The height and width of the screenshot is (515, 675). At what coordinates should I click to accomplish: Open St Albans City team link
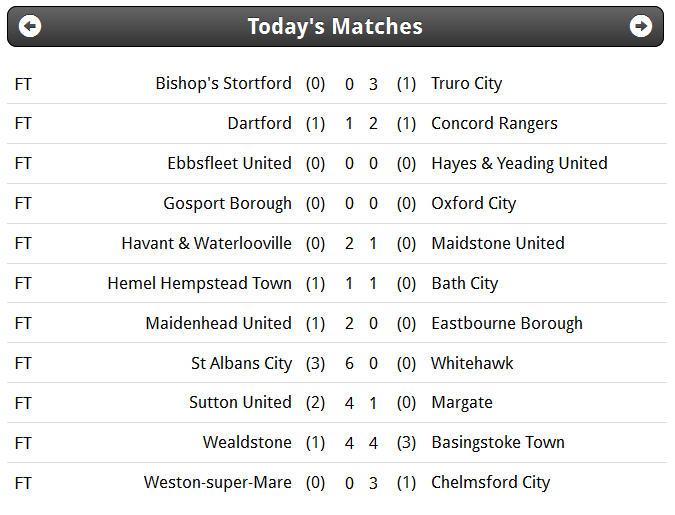pos(242,363)
